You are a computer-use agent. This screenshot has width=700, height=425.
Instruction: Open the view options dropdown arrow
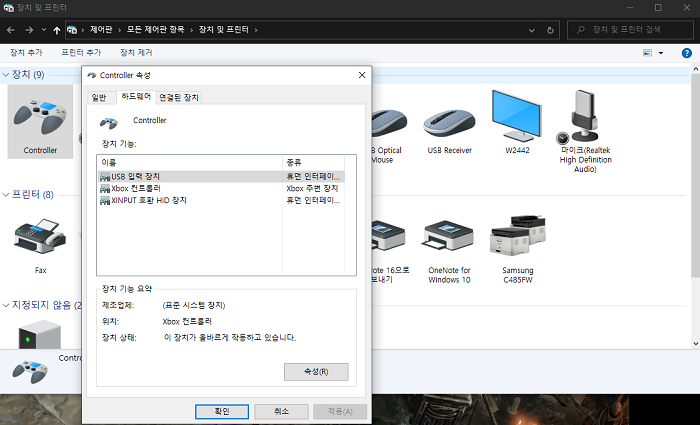tap(661, 53)
